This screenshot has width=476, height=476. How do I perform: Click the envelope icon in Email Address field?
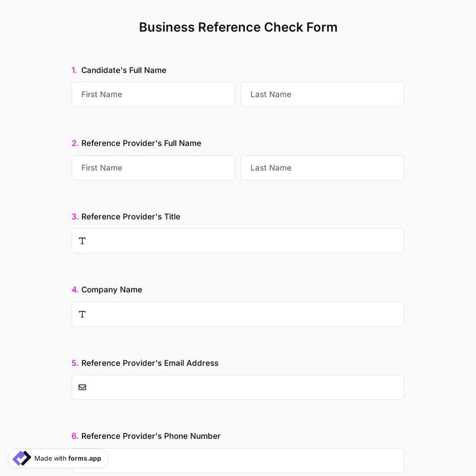[83, 387]
